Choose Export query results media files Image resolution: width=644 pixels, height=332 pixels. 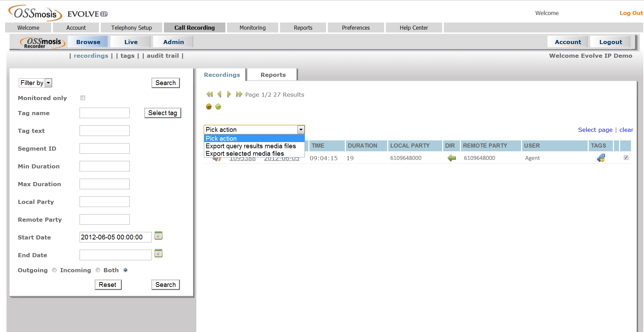tap(251, 146)
